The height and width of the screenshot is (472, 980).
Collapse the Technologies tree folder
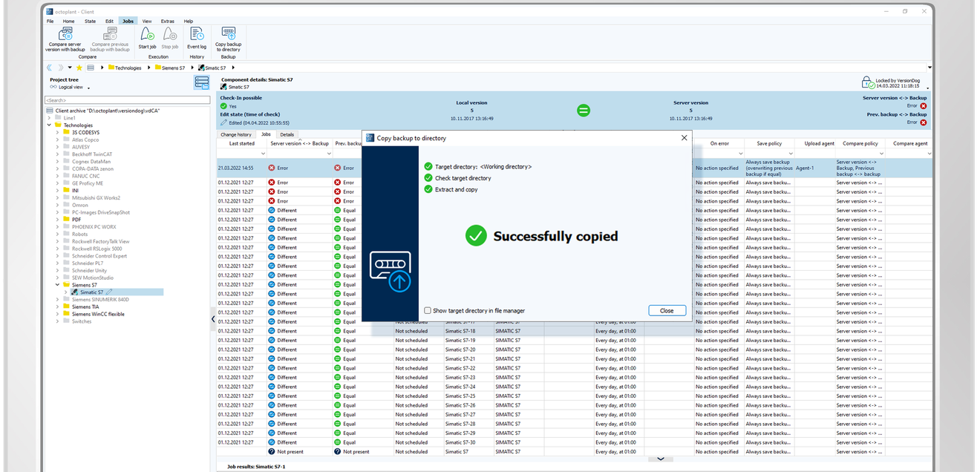click(49, 125)
